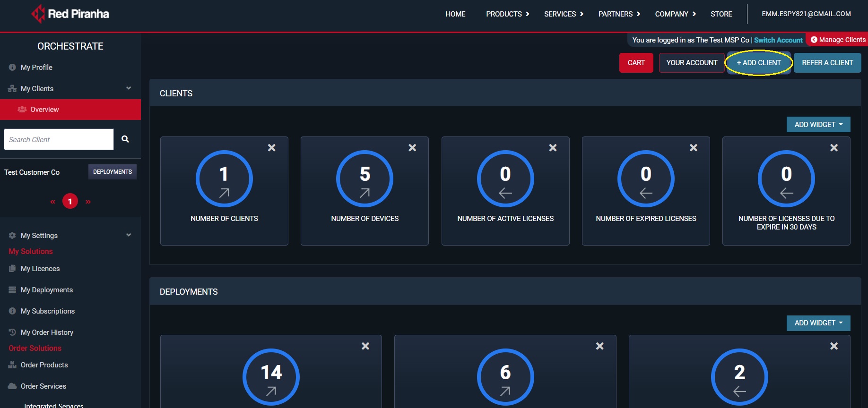Click the REFER A CLIENT button

coord(827,63)
